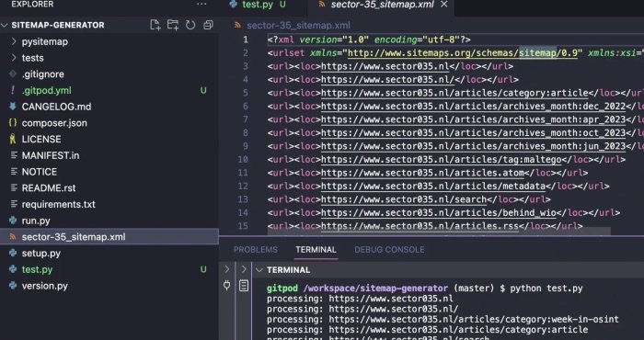Collapse the TERMINAL section chevron
The image size is (644, 340).
(x=259, y=270)
